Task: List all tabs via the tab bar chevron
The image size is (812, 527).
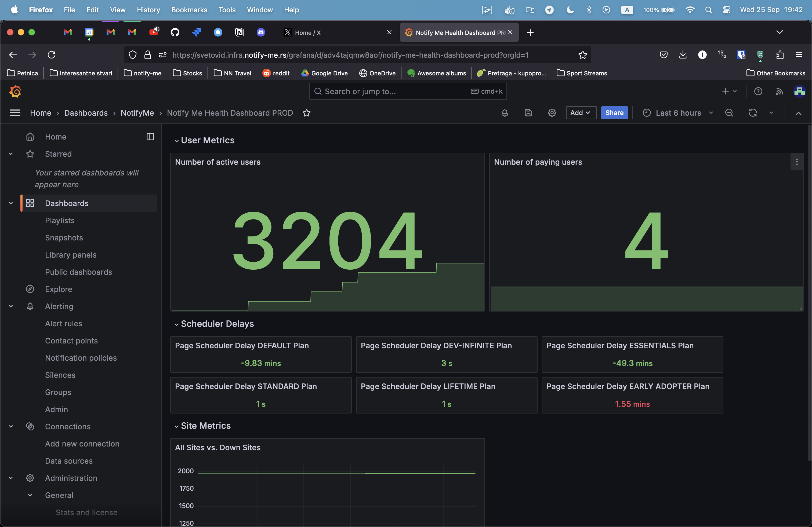Action: (780, 32)
